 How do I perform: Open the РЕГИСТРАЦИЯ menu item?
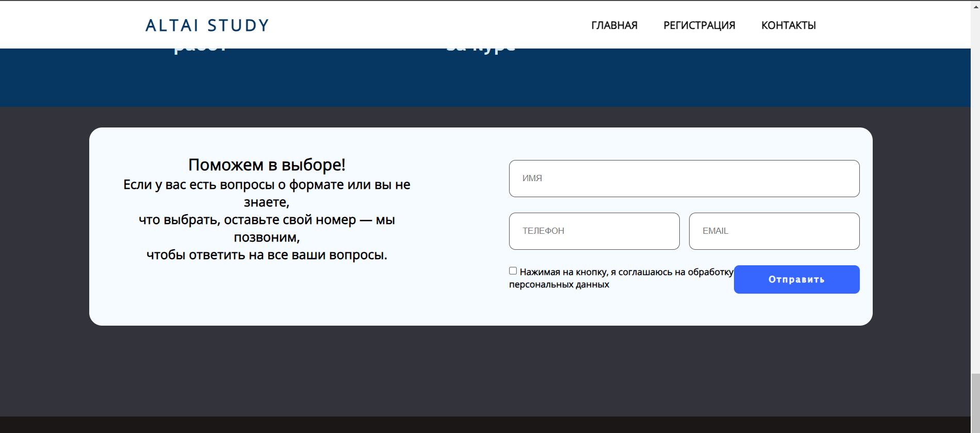(x=699, y=25)
